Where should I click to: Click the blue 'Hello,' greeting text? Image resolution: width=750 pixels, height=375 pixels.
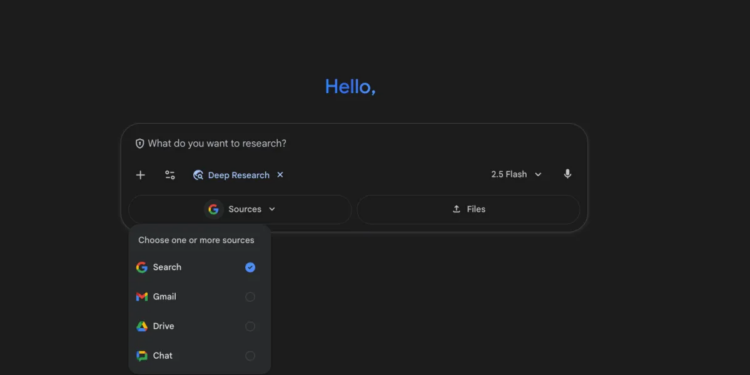pyautogui.click(x=351, y=87)
